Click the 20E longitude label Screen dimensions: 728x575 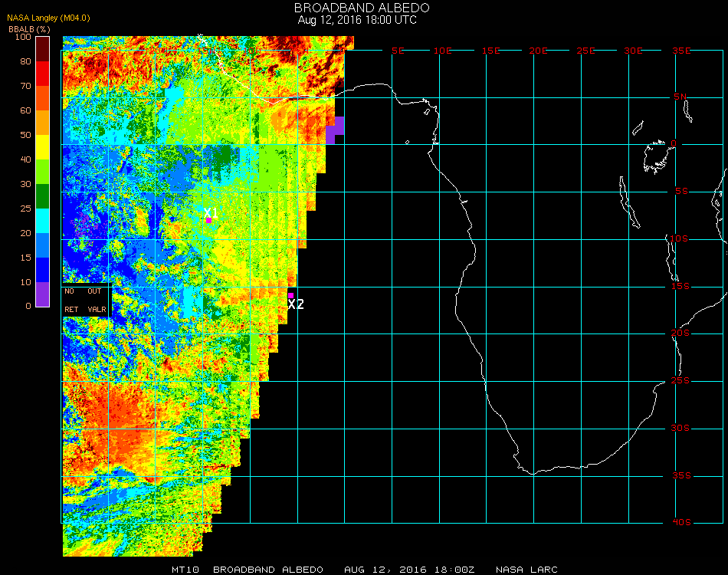[538, 51]
